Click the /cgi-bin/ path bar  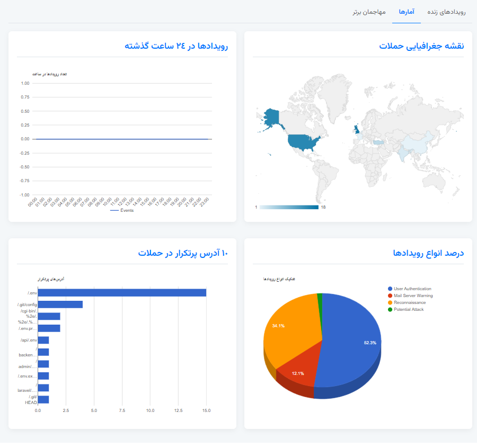coord(49,317)
